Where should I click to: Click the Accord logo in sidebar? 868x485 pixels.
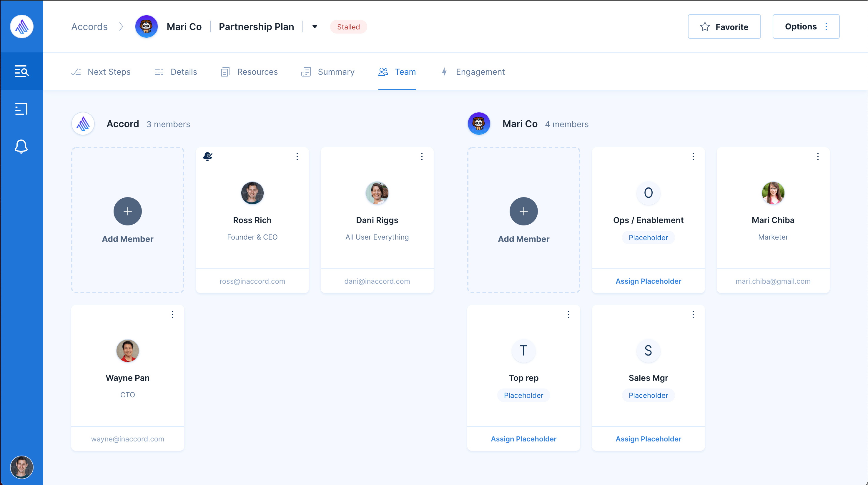pyautogui.click(x=21, y=26)
